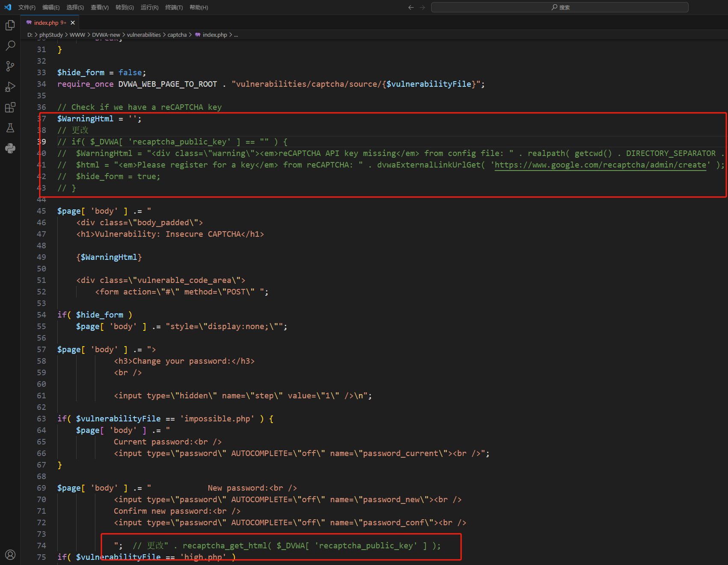Screen dimensions: 728x565
Task: Open Source Control view
Action: [10, 66]
